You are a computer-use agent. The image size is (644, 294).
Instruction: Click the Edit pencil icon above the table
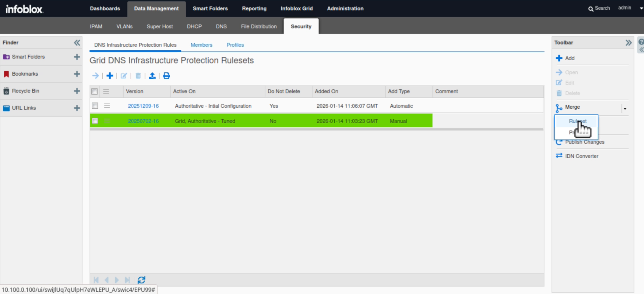124,75
